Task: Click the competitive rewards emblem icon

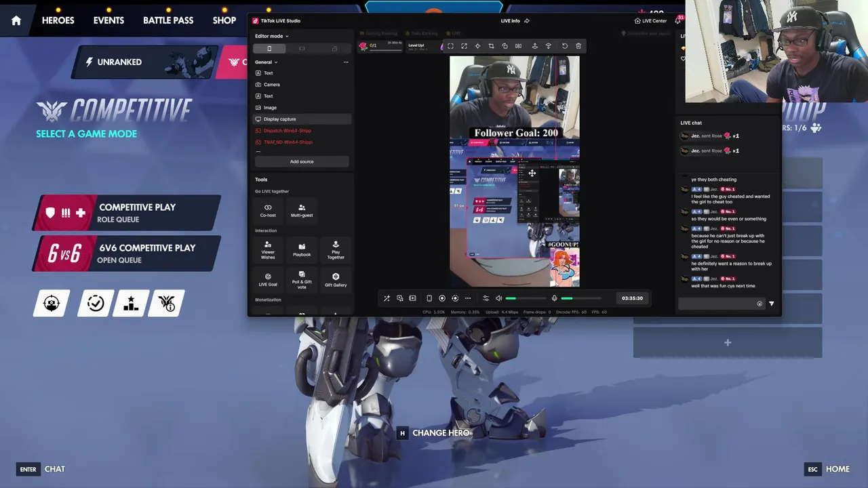Action: [167, 303]
